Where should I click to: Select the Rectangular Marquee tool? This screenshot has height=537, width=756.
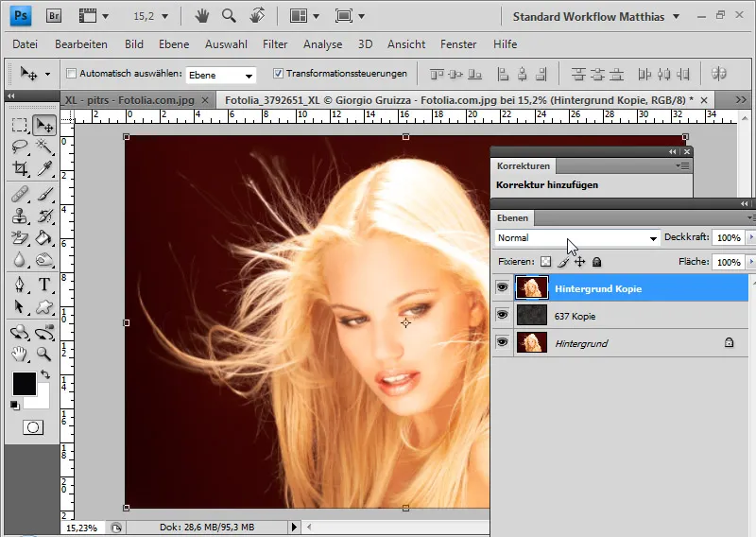19,125
